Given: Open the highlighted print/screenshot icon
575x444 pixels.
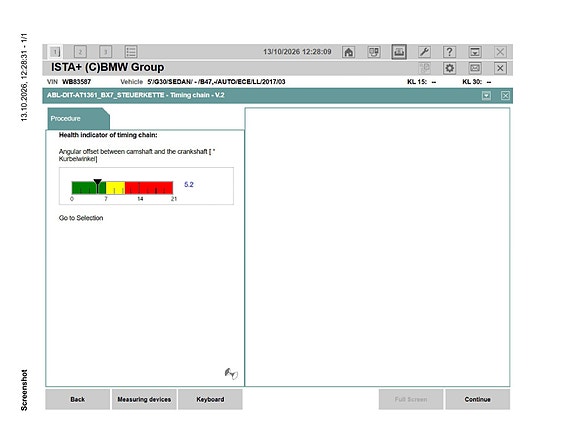Looking at the screenshot, I should click(399, 52).
